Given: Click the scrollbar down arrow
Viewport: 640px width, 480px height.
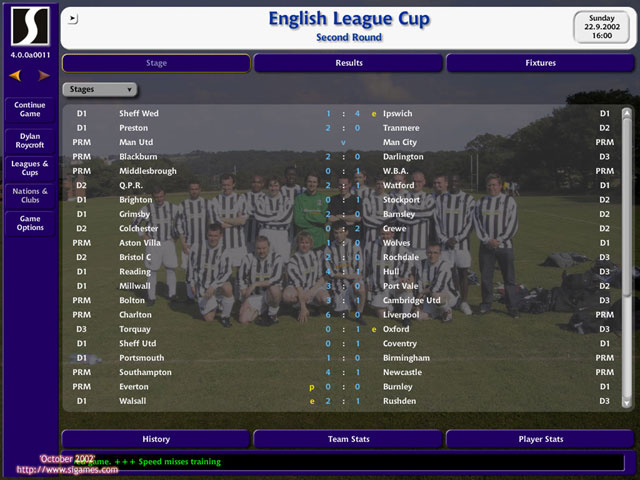Looking at the screenshot, I should tap(626, 403).
